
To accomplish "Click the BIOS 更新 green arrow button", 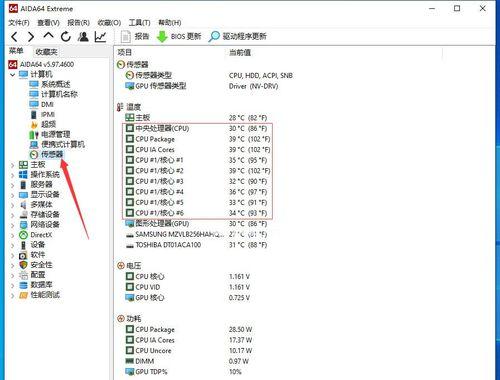I will (x=179, y=36).
